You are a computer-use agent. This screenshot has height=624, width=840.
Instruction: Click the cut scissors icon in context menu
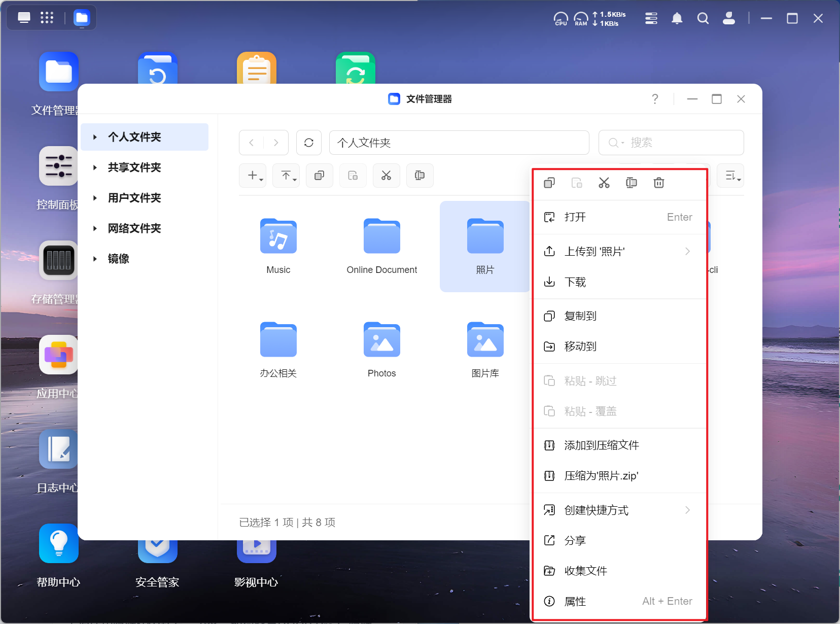604,183
